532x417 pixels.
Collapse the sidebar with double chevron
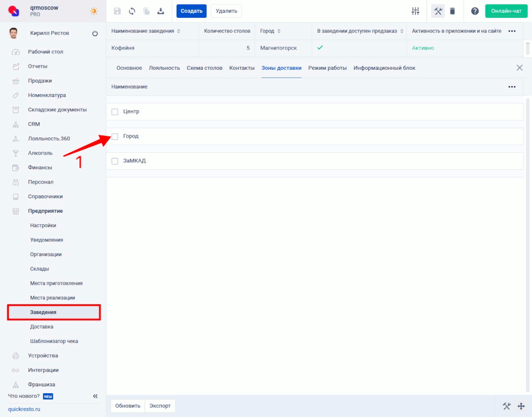pyautogui.click(x=95, y=396)
